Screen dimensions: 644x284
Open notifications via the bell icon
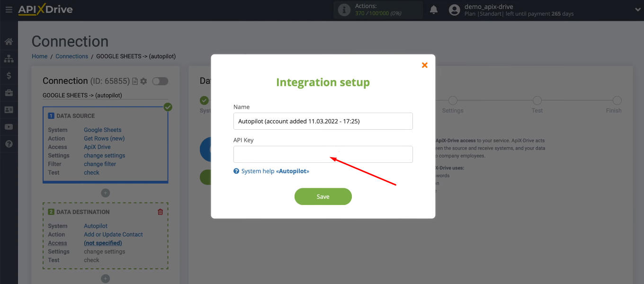click(433, 9)
